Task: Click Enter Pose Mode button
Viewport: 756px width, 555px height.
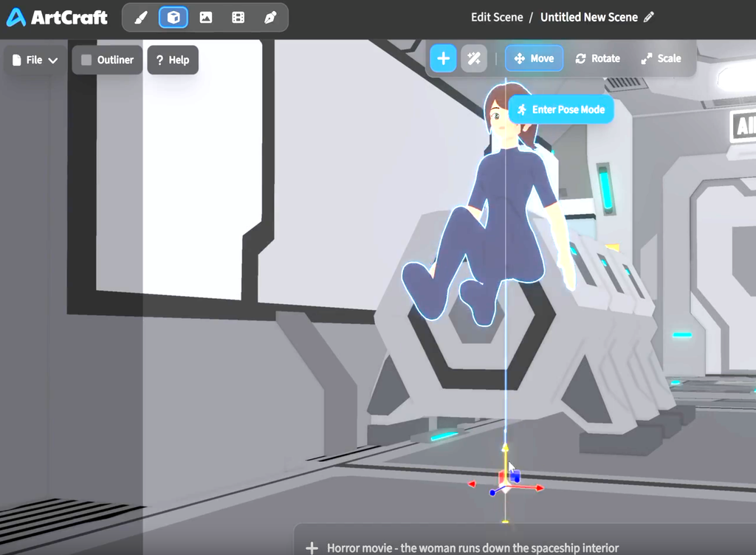Action: coord(561,110)
